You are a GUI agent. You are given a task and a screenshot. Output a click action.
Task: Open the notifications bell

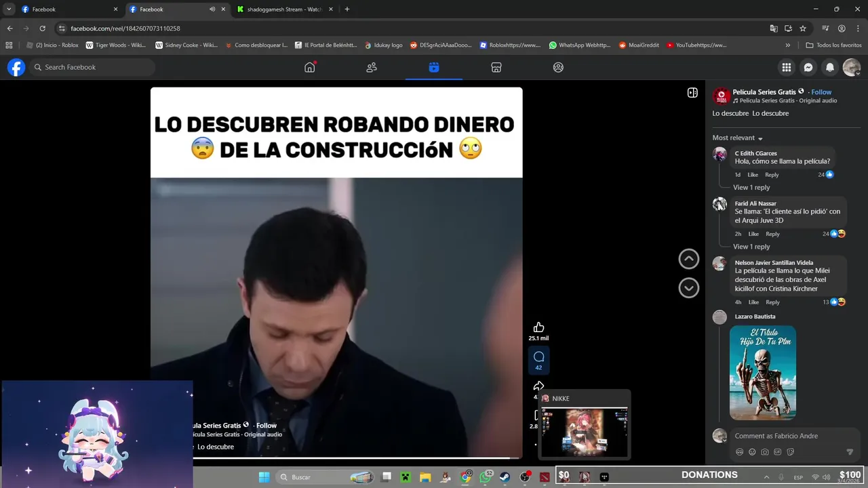point(830,67)
